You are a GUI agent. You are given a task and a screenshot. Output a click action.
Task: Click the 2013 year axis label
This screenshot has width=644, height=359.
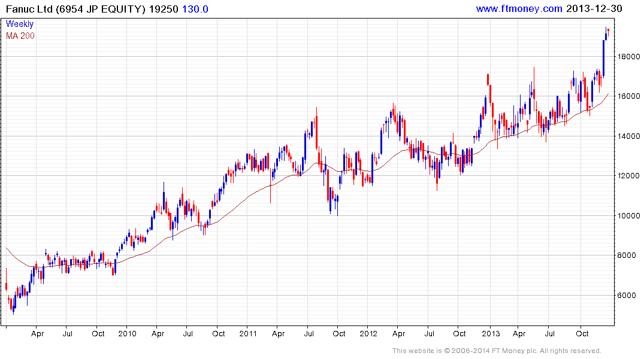[x=491, y=333]
